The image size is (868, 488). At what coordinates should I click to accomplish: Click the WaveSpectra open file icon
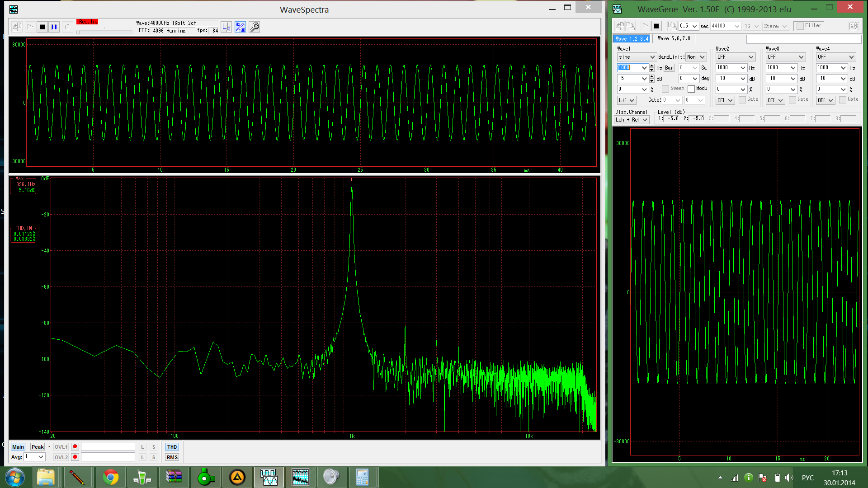[x=17, y=27]
